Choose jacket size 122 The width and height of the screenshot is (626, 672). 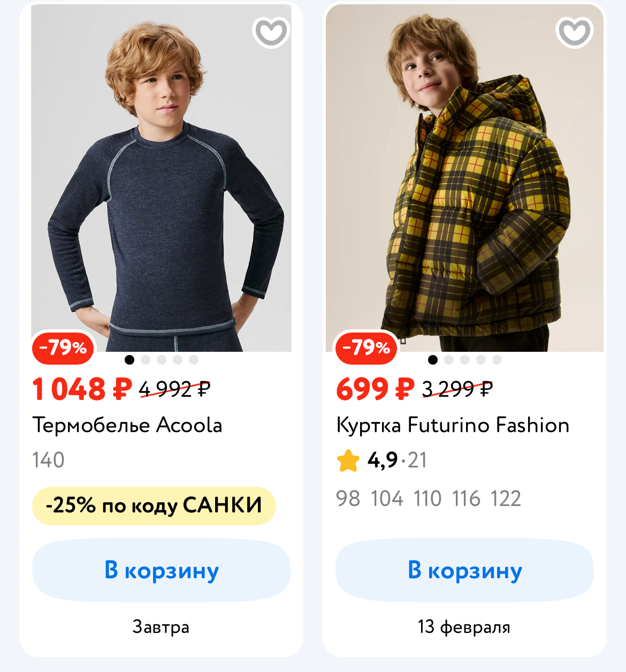pos(506,499)
